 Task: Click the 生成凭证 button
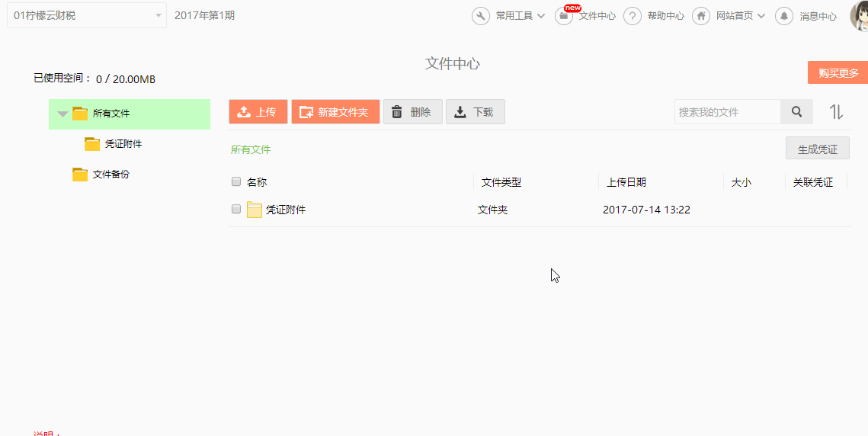(818, 149)
